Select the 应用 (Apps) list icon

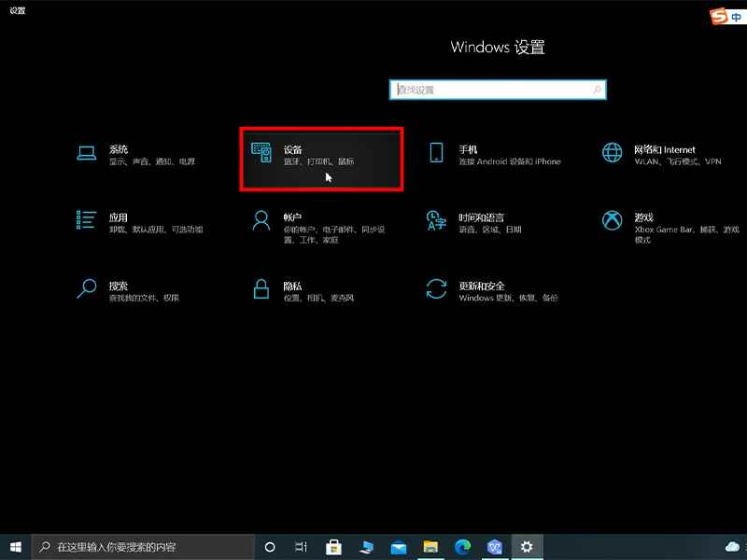(86, 221)
